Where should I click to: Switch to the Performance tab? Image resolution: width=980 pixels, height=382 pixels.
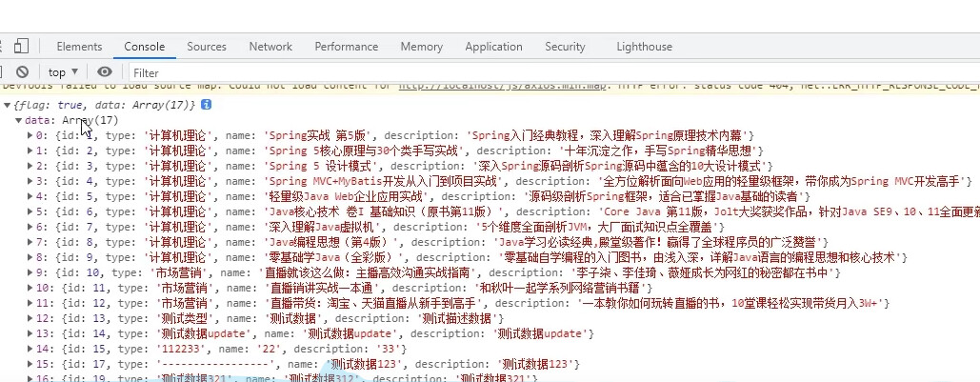click(347, 47)
